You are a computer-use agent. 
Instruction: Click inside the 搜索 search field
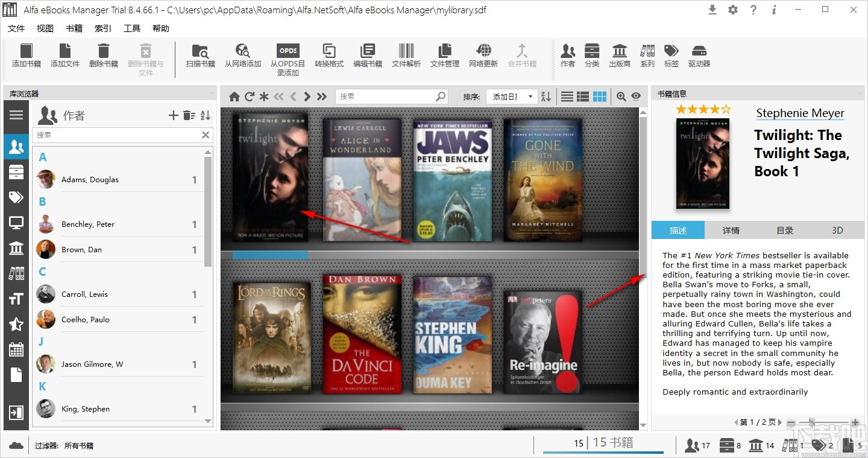click(x=386, y=96)
